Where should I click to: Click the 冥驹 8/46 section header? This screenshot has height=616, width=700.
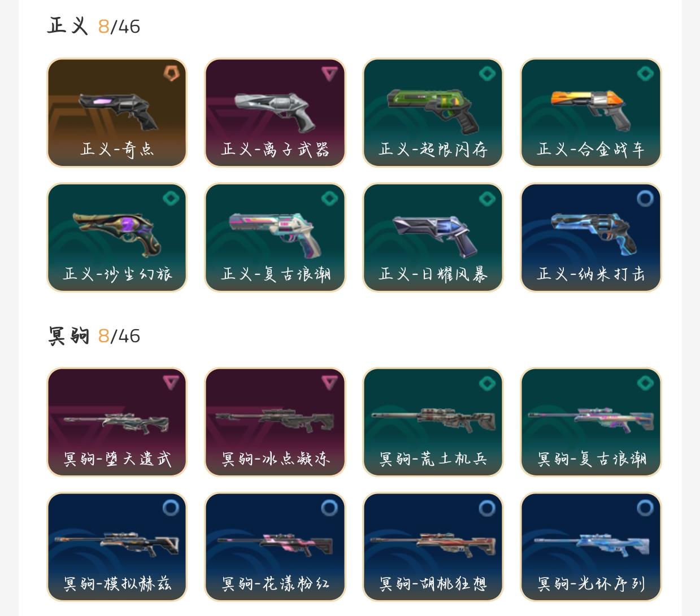pos(94,336)
